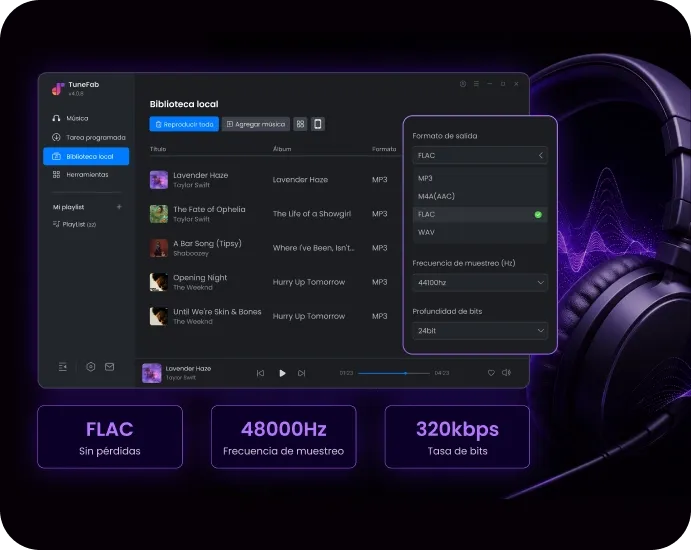Choose M4A(AAC) output format option
Image resolution: width=691 pixels, height=550 pixels.
click(x=480, y=196)
